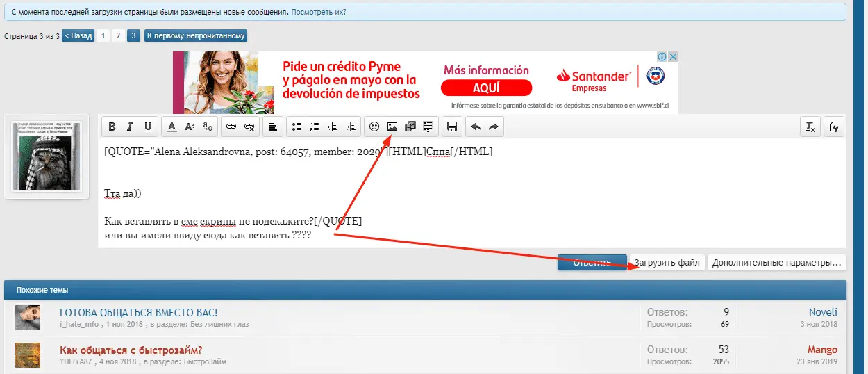Insert a bulleted list
868x374 pixels.
tap(297, 127)
